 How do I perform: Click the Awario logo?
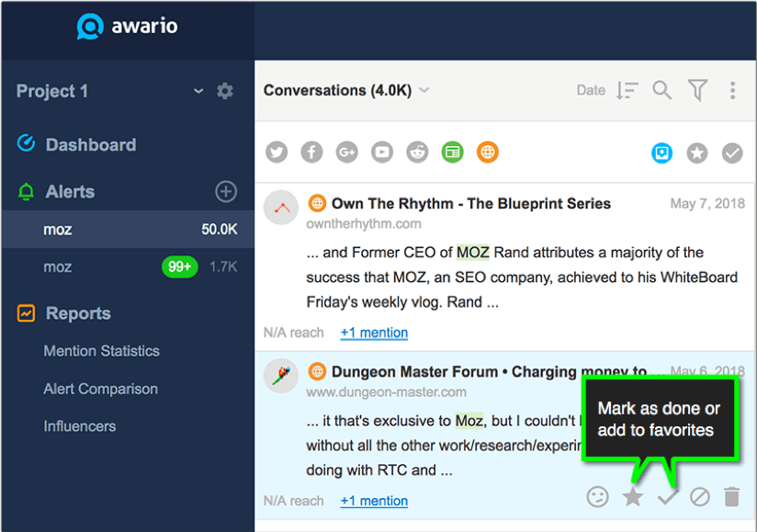[x=127, y=26]
